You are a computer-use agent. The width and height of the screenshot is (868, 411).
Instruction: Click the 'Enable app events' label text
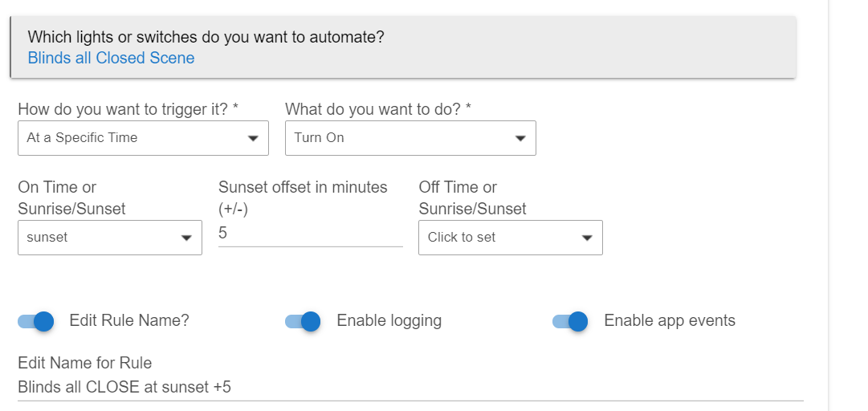pyautogui.click(x=669, y=320)
